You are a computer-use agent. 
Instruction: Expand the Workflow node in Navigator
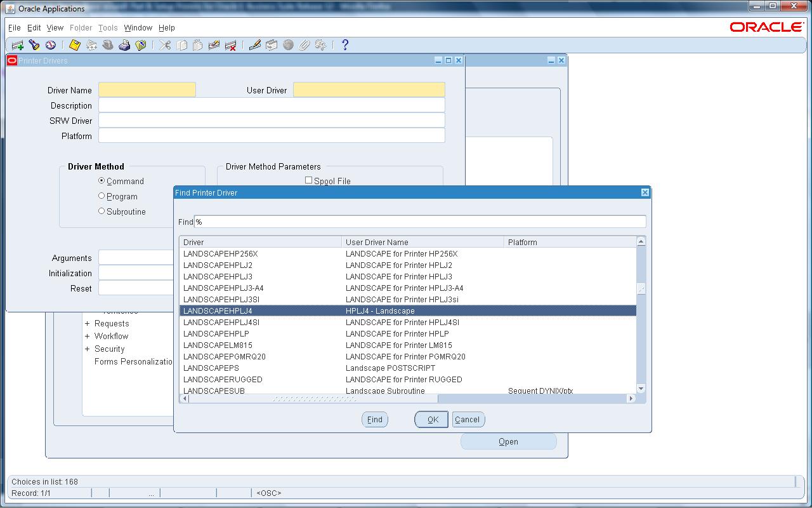click(x=88, y=337)
